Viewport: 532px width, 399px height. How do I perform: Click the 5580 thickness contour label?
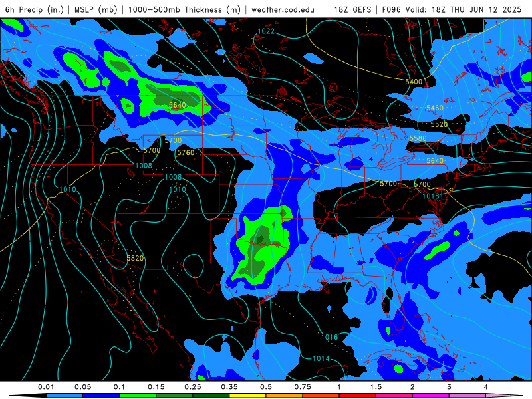coord(418,138)
